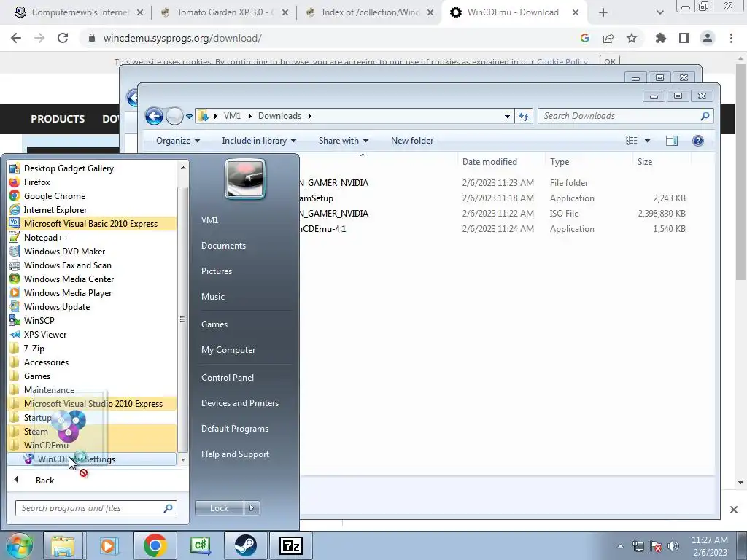
Task: Expand the 7-Zip folder
Action: (x=34, y=348)
